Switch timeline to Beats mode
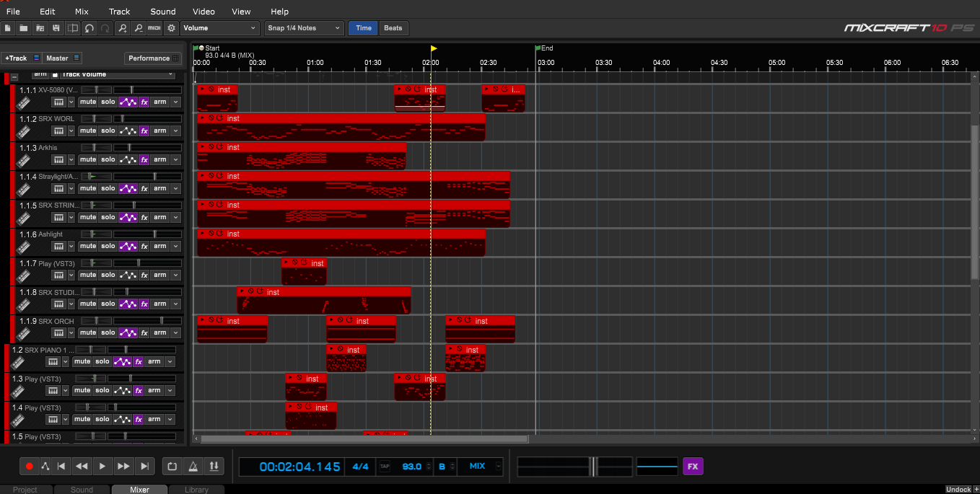This screenshot has height=494, width=980. pos(393,28)
